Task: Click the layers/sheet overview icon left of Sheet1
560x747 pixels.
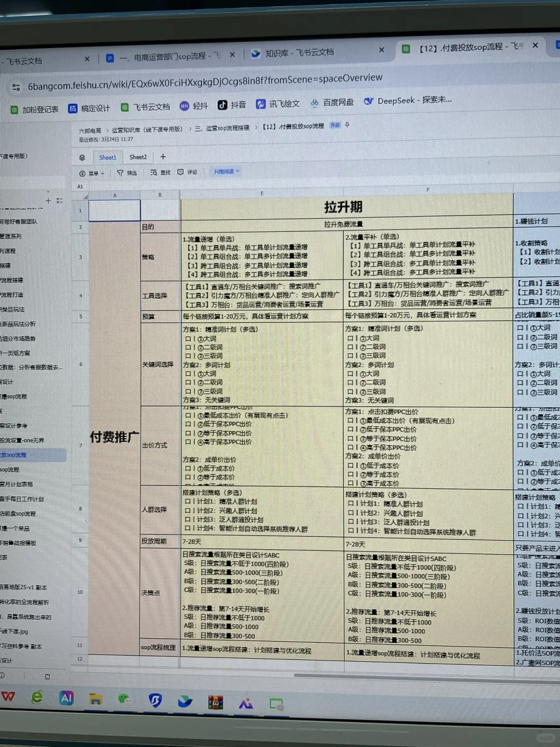Action: point(81,157)
